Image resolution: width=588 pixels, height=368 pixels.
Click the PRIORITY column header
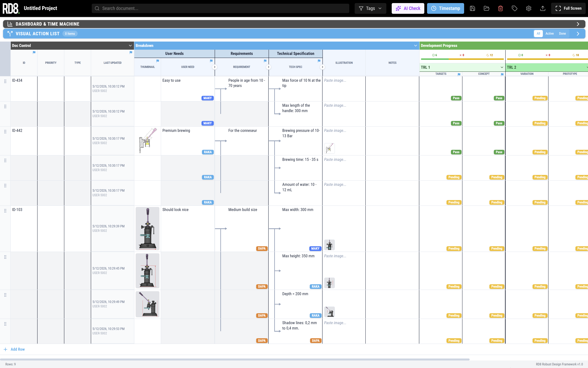[x=51, y=63]
